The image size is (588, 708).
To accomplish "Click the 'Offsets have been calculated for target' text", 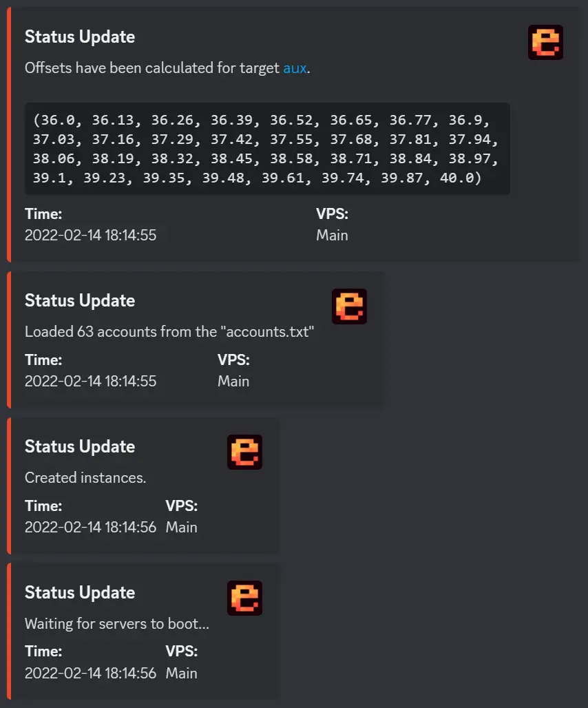I will click(x=153, y=68).
